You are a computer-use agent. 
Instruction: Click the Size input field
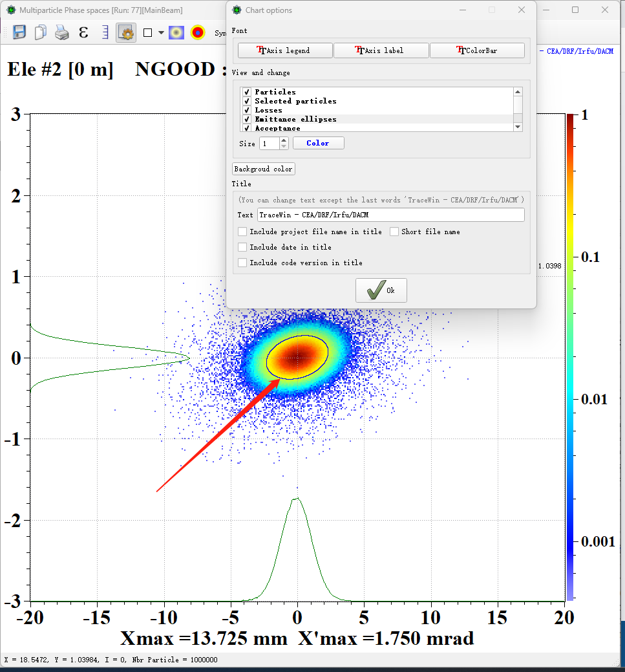270,143
